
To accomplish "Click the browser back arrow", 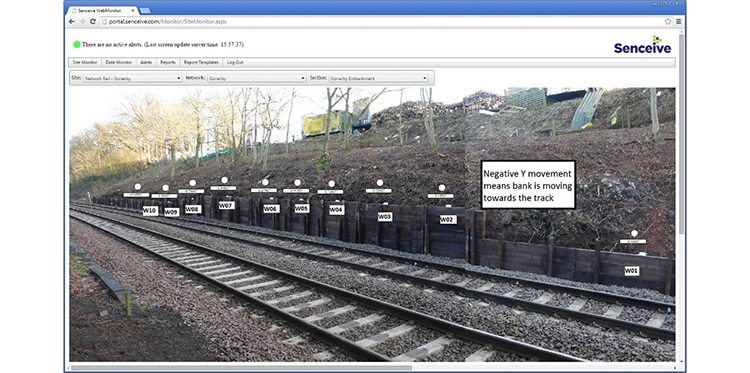I will (x=72, y=22).
